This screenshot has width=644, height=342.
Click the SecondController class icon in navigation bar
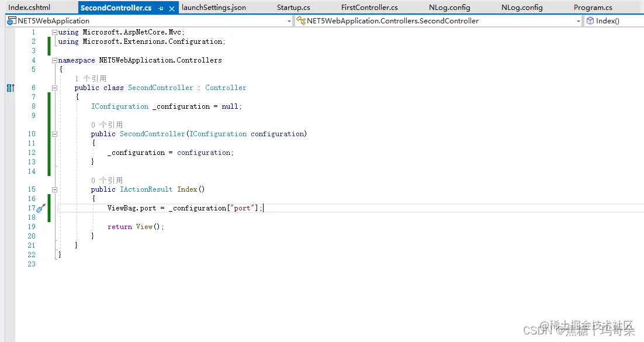(x=301, y=20)
